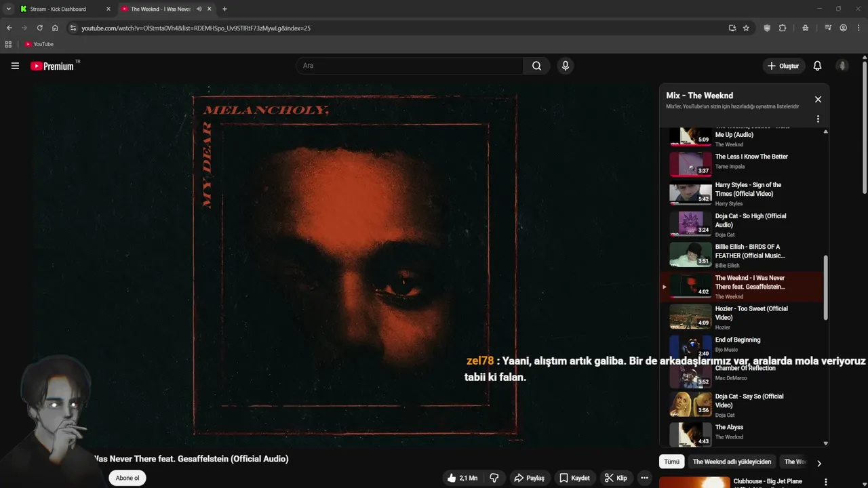This screenshot has height=488, width=868.
Task: Click the address bar URL
Action: tap(196, 28)
